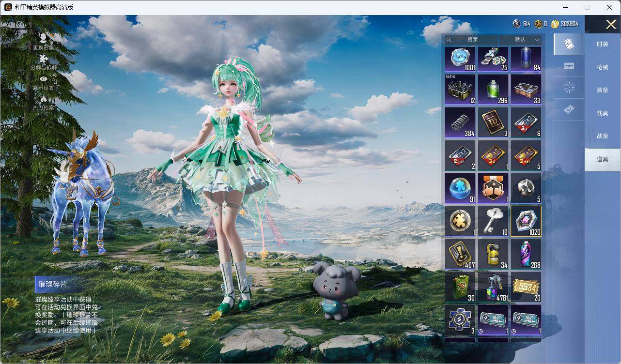
Task: Click the 璀璨碎片 item title label
Action: coord(53,284)
